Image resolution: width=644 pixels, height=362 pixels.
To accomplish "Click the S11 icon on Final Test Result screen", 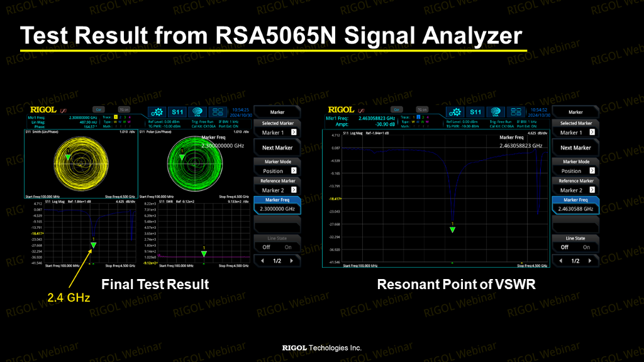I will pyautogui.click(x=177, y=112).
